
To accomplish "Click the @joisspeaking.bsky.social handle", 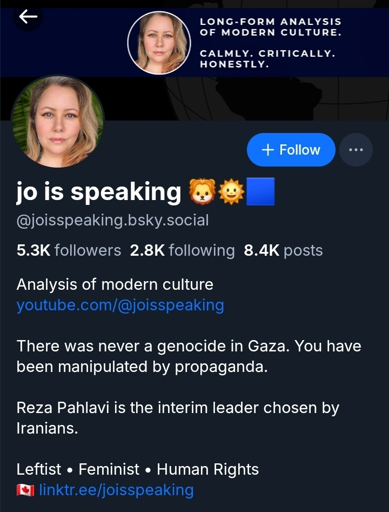I will pyautogui.click(x=113, y=221).
